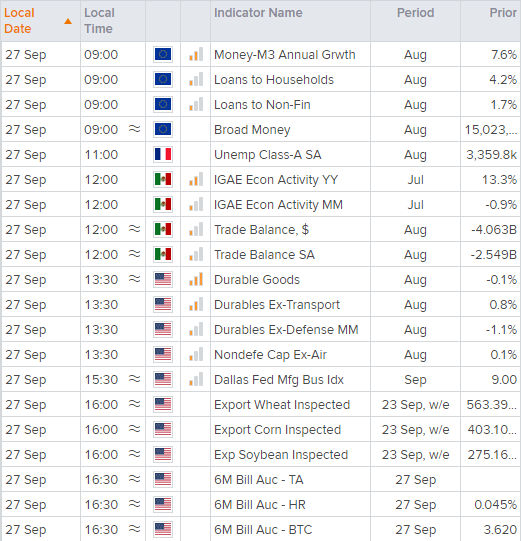Click the US flag beside 6M Bill Auc - BTC
Viewport: 521px width, 541px height.
[x=163, y=529]
